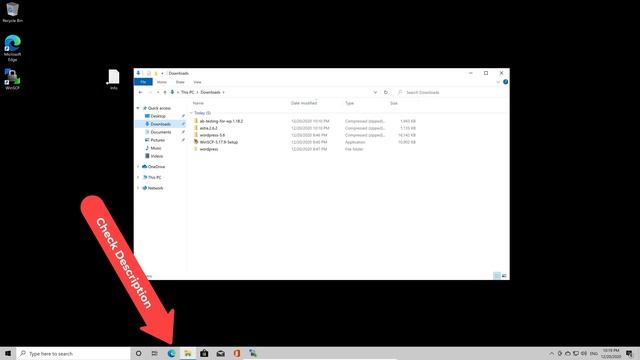Screen dimensions: 640x360
Task: Select the WinSCP desktop shortcut
Action: coord(12,79)
